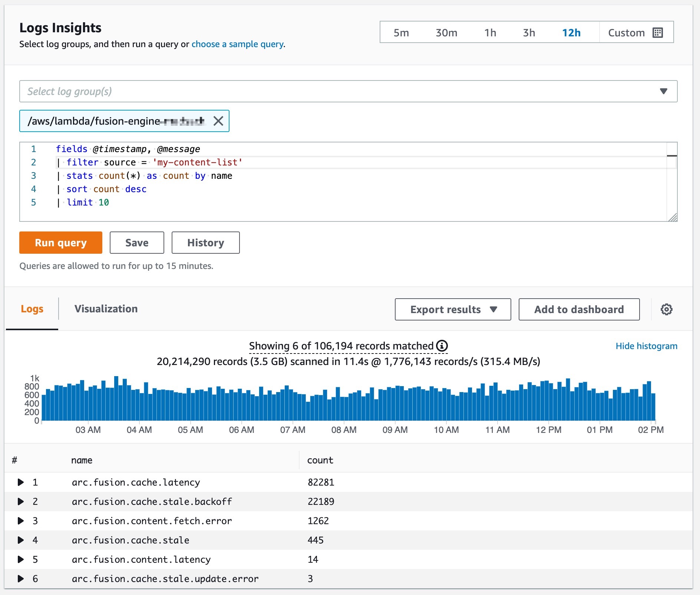Click query line 3 stats count

click(144, 176)
